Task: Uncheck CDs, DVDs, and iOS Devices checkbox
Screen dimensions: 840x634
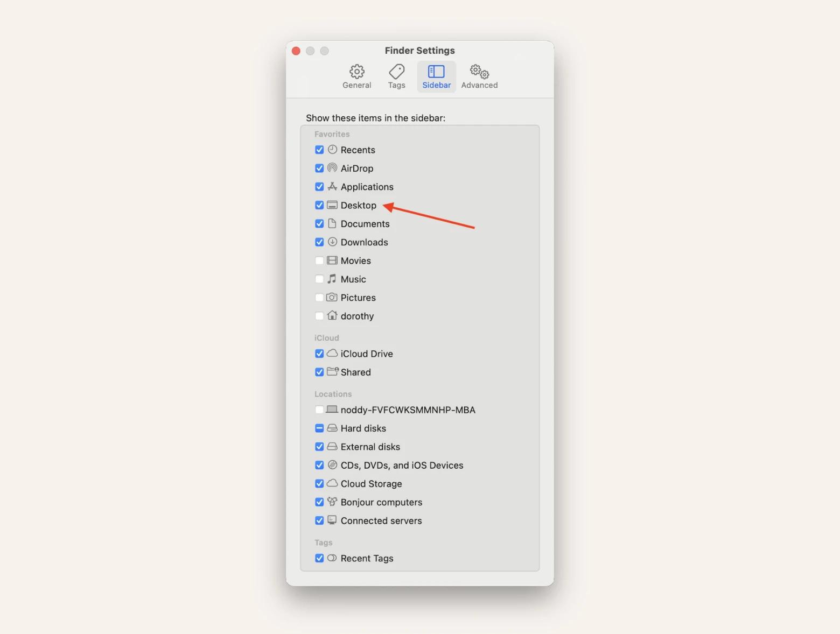Action: pos(319,465)
